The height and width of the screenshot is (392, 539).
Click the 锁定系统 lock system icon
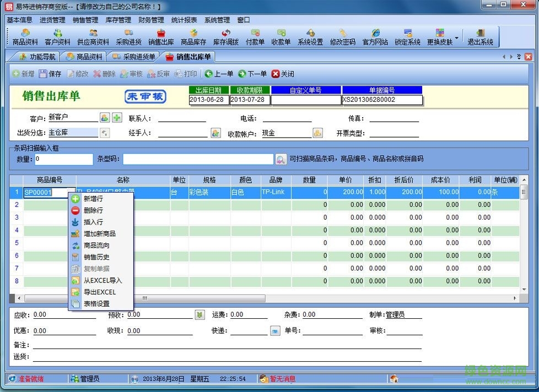[x=407, y=37]
